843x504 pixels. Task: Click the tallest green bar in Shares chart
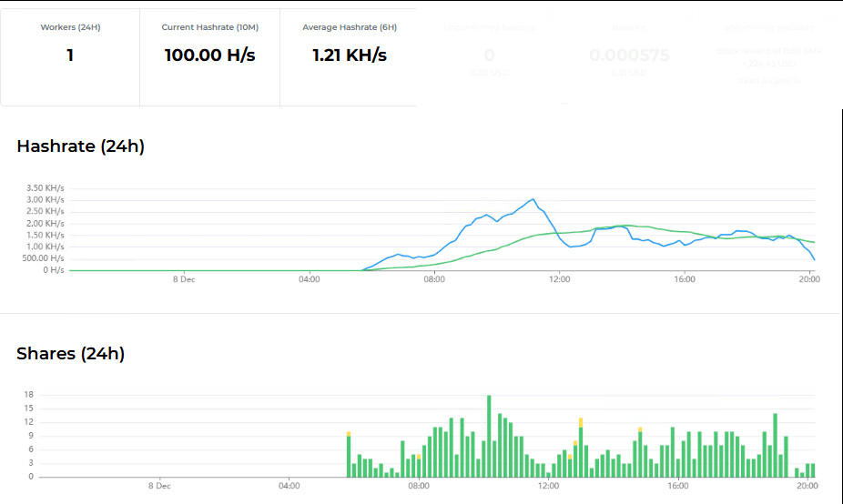pos(489,435)
